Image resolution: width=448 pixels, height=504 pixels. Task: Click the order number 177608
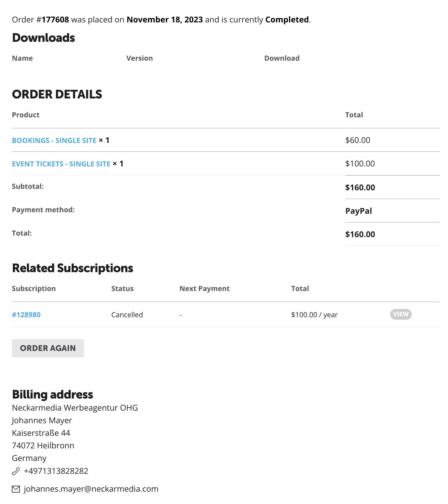coord(55,20)
